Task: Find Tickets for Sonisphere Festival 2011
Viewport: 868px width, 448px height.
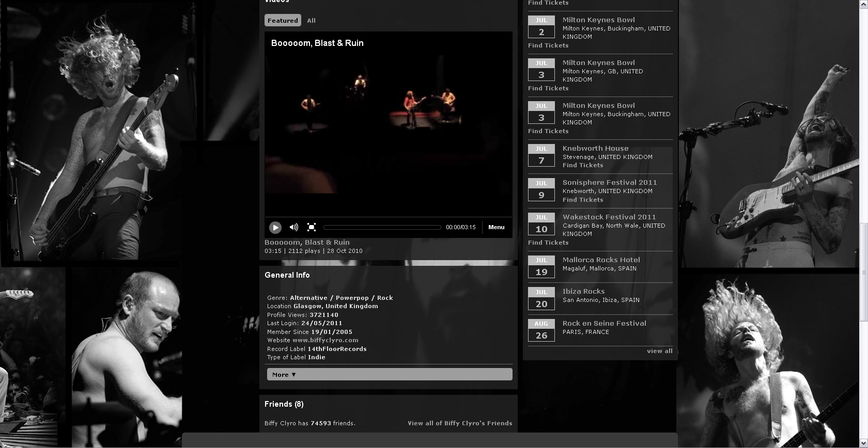Action: pyautogui.click(x=583, y=200)
